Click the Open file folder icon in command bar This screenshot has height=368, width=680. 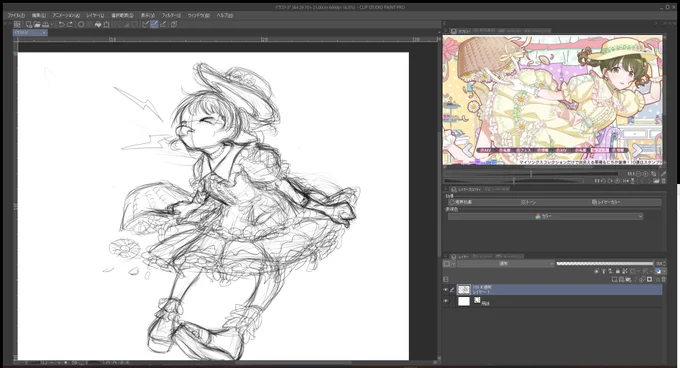click(x=37, y=24)
